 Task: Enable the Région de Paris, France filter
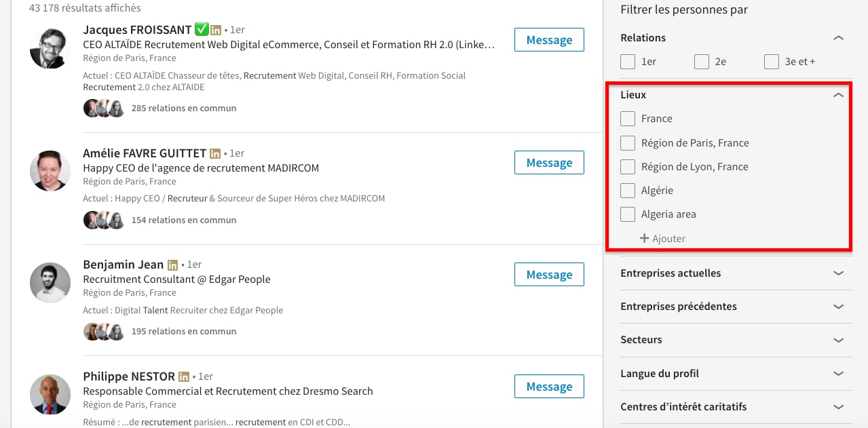tap(628, 143)
